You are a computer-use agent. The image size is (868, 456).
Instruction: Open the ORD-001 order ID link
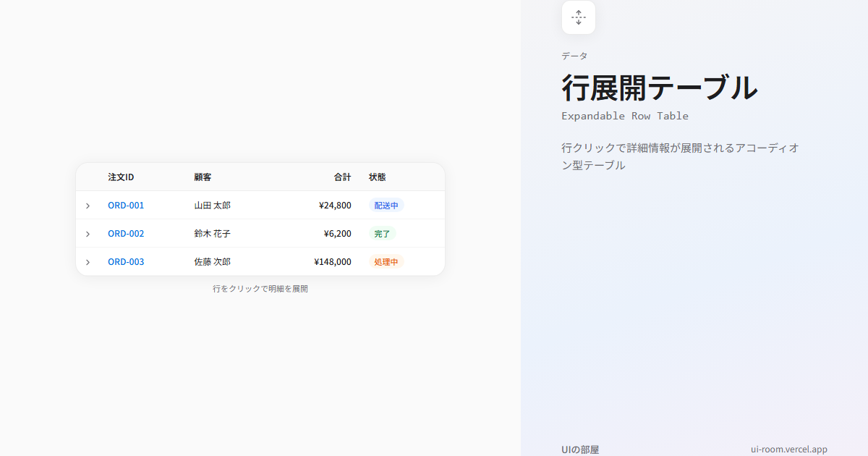click(126, 206)
